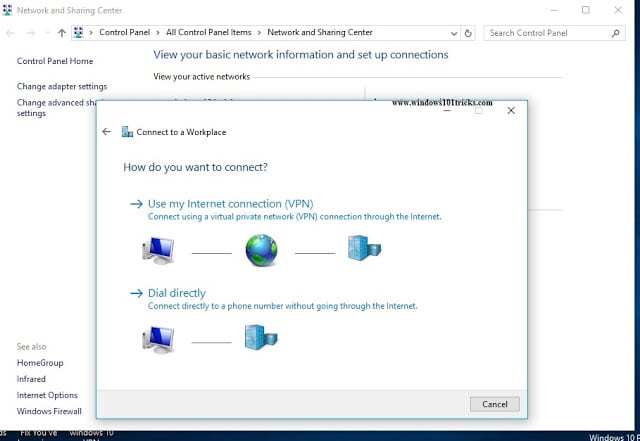The width and height of the screenshot is (640, 441).
Task: Expand the chevron after Control Panel breadcrumb
Action: pyautogui.click(x=158, y=33)
